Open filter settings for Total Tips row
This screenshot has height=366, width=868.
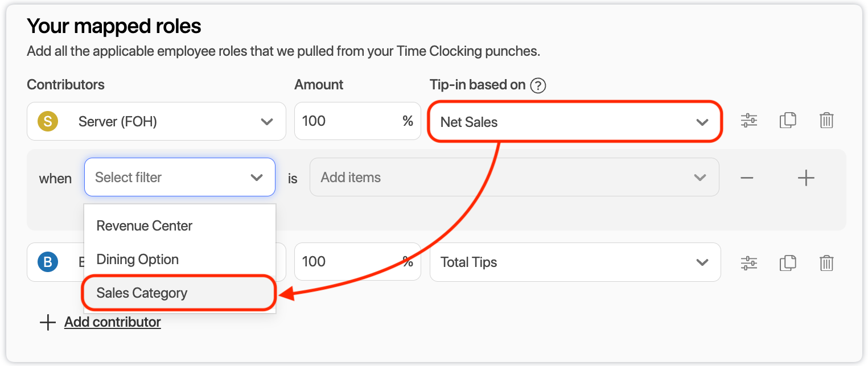click(x=748, y=262)
